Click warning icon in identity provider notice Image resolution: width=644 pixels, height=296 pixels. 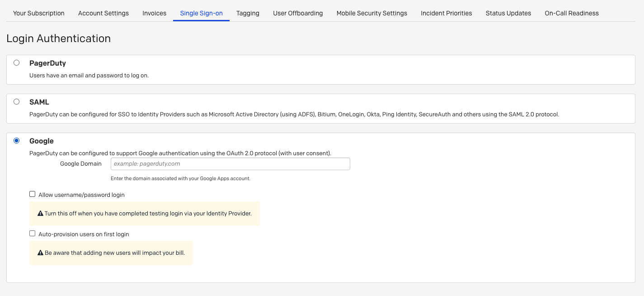pyautogui.click(x=41, y=214)
